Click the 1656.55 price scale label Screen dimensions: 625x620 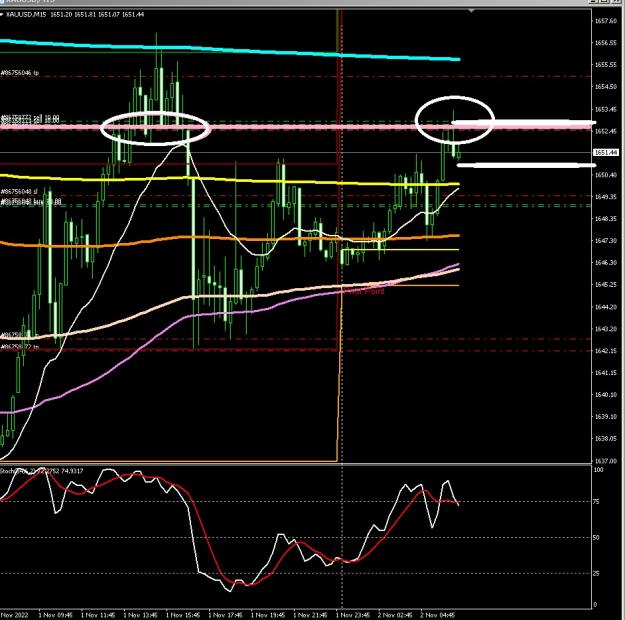[x=605, y=43]
